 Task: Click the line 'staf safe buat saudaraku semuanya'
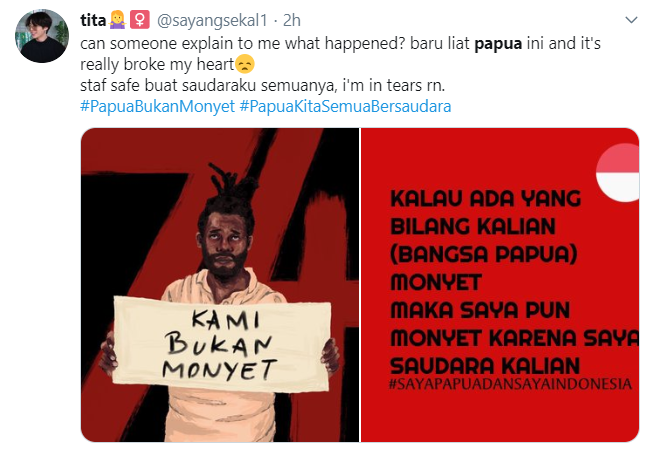point(262,86)
